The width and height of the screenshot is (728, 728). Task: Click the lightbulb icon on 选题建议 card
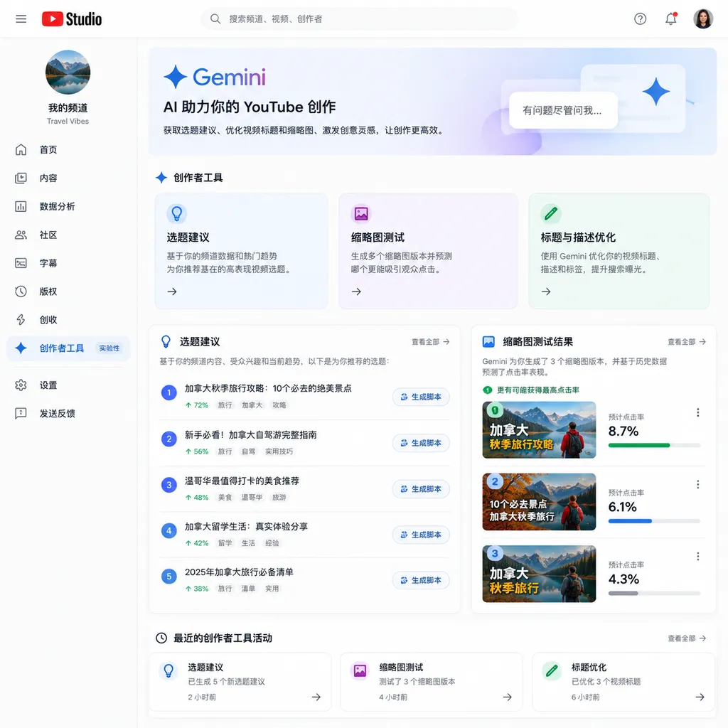(177, 214)
